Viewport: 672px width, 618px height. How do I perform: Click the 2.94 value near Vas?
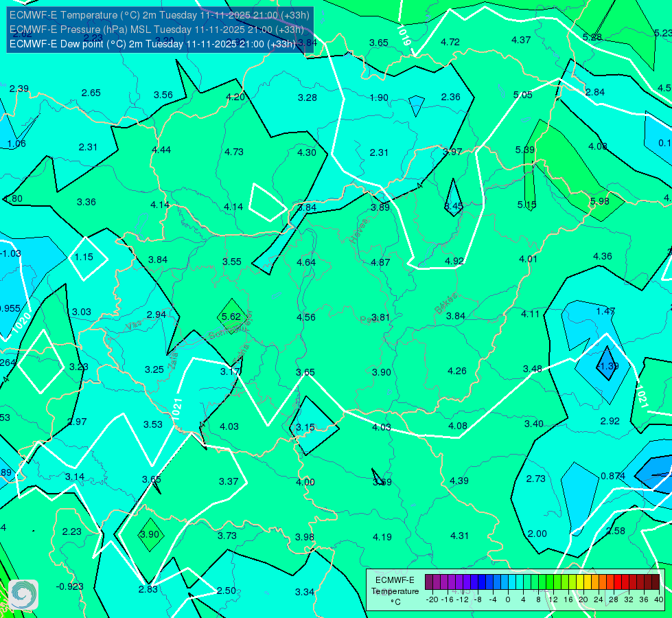(x=156, y=314)
